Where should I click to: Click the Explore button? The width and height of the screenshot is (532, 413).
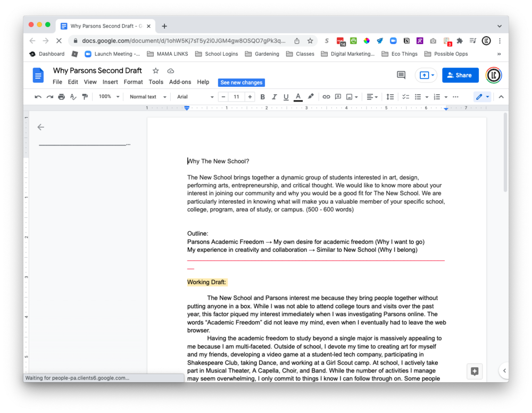(x=475, y=371)
